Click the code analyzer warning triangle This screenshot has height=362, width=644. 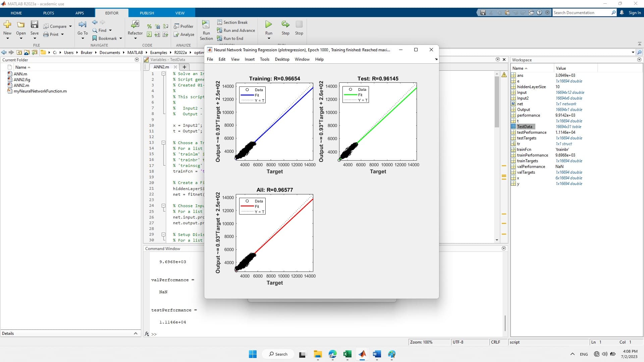click(504, 74)
